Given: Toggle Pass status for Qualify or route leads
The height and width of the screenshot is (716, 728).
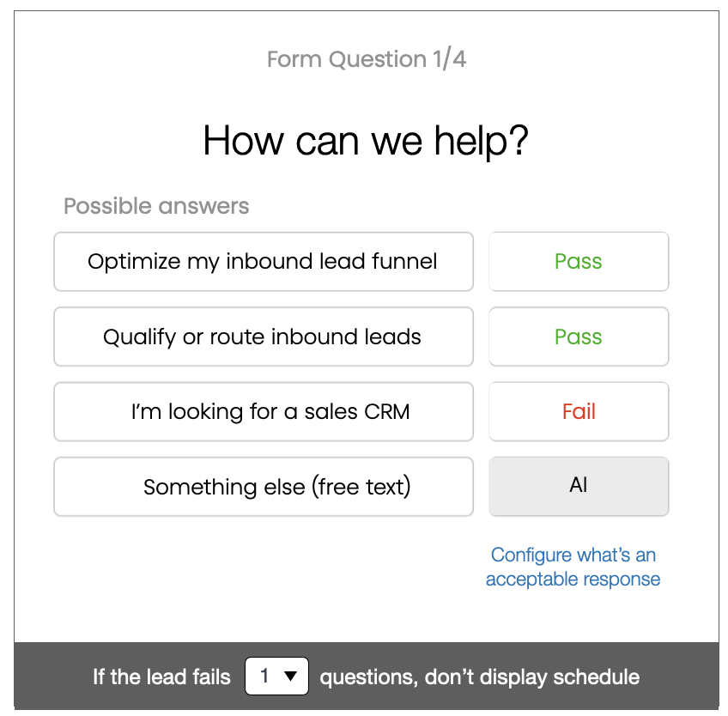Looking at the screenshot, I should click(579, 337).
